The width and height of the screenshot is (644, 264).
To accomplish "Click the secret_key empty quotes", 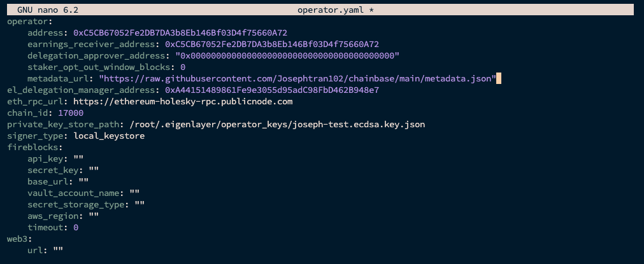I will [x=94, y=170].
